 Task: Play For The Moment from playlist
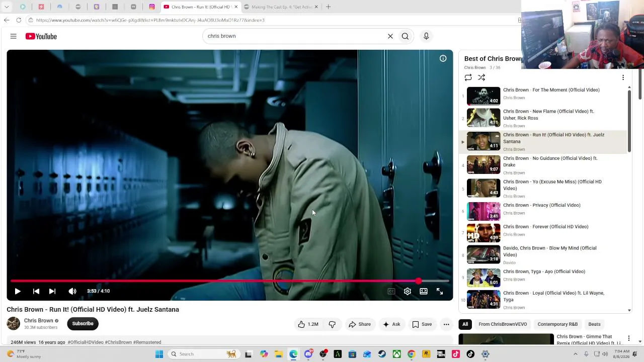[543, 96]
